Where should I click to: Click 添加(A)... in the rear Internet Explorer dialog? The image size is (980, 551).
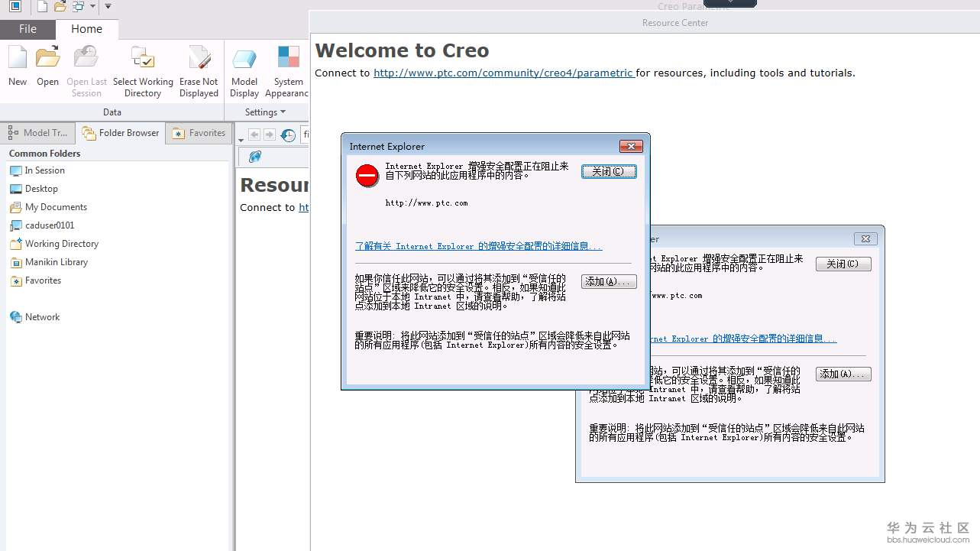click(x=843, y=374)
